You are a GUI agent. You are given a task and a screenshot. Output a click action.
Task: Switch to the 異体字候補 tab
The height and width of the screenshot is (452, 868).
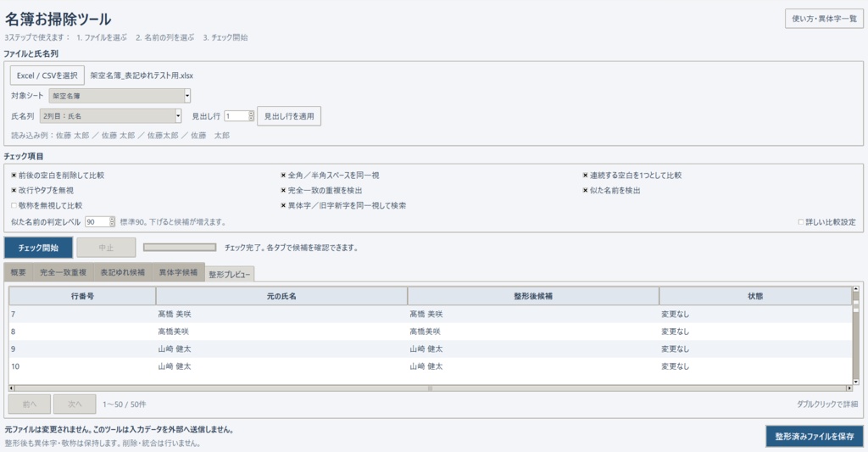pyautogui.click(x=178, y=272)
